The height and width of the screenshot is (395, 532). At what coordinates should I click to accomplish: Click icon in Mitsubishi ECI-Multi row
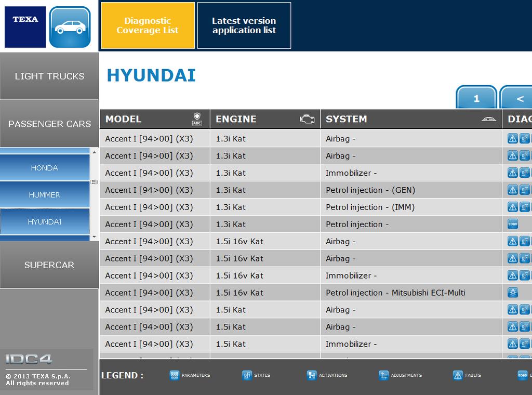click(x=512, y=293)
